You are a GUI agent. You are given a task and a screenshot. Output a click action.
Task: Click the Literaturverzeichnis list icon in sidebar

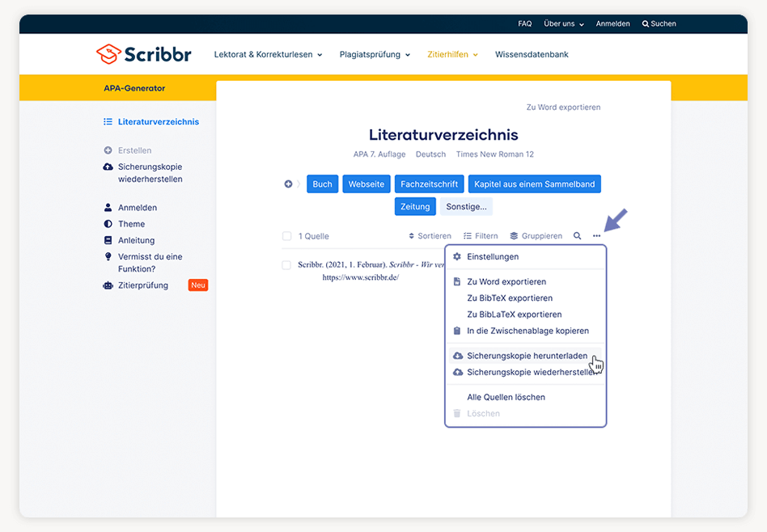108,122
